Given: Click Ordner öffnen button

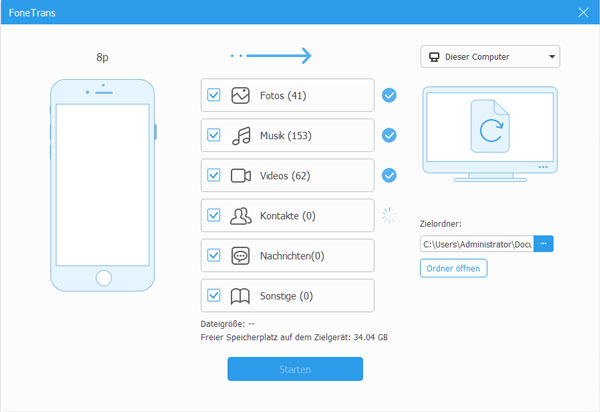Looking at the screenshot, I should [x=454, y=268].
